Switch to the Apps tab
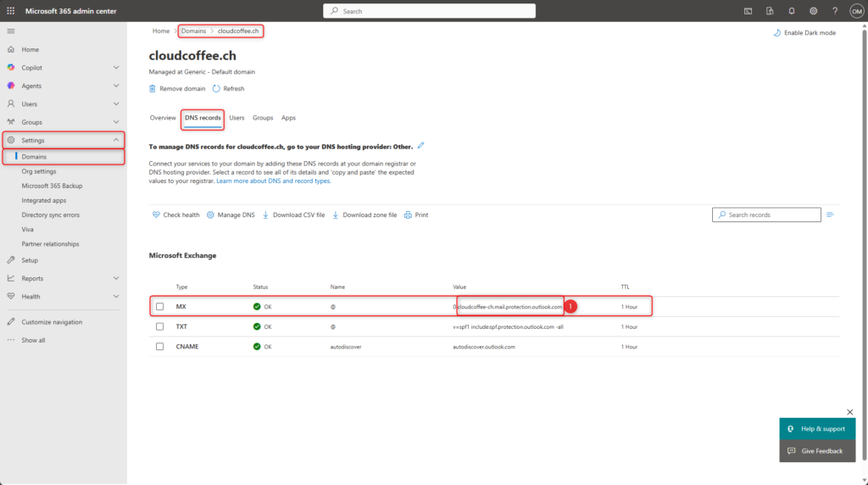This screenshot has height=485, width=868. point(288,118)
